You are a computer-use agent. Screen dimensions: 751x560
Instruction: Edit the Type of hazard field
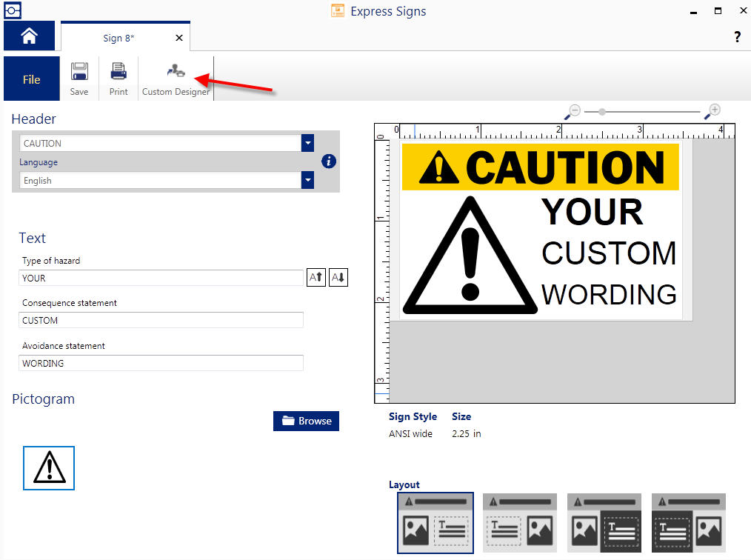(x=161, y=278)
